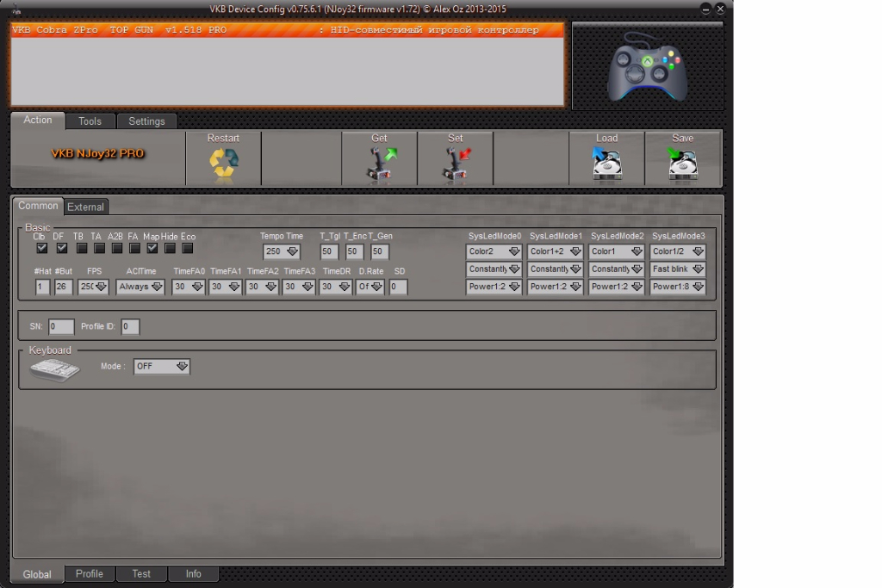
Task: Open the D.Rate dropdown
Action: 370,287
